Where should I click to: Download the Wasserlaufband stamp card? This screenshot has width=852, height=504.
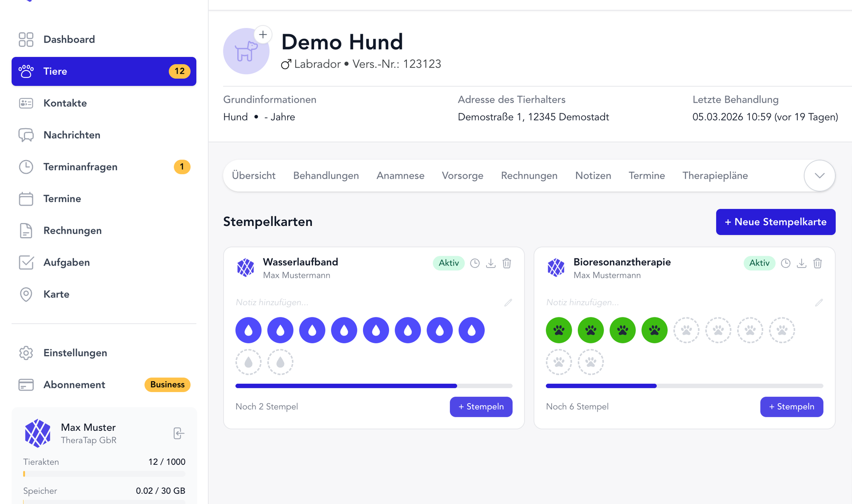pos(490,263)
